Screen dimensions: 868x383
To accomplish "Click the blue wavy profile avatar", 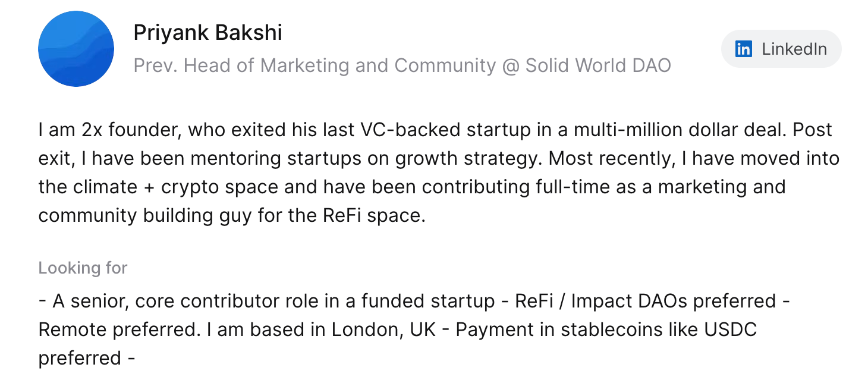I will coord(76,49).
